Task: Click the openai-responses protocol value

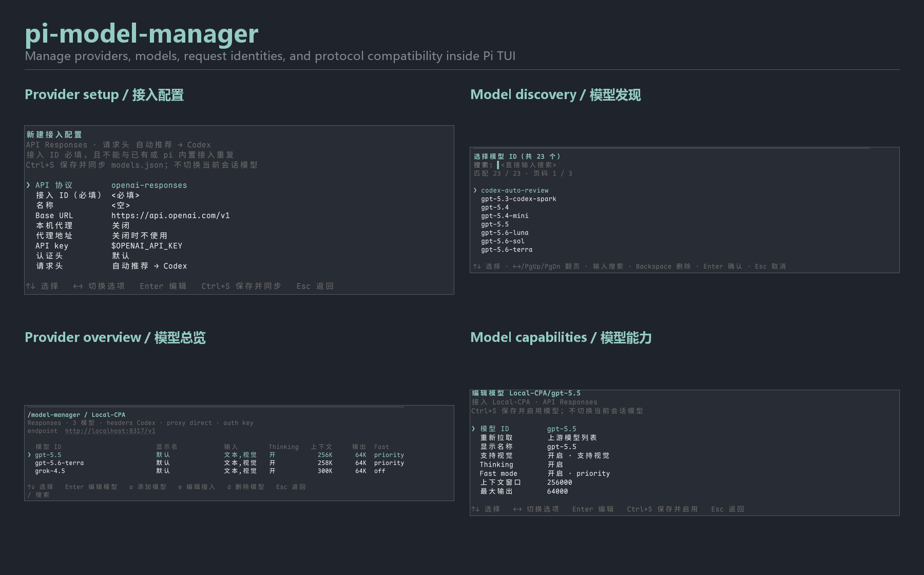Action: (149, 185)
